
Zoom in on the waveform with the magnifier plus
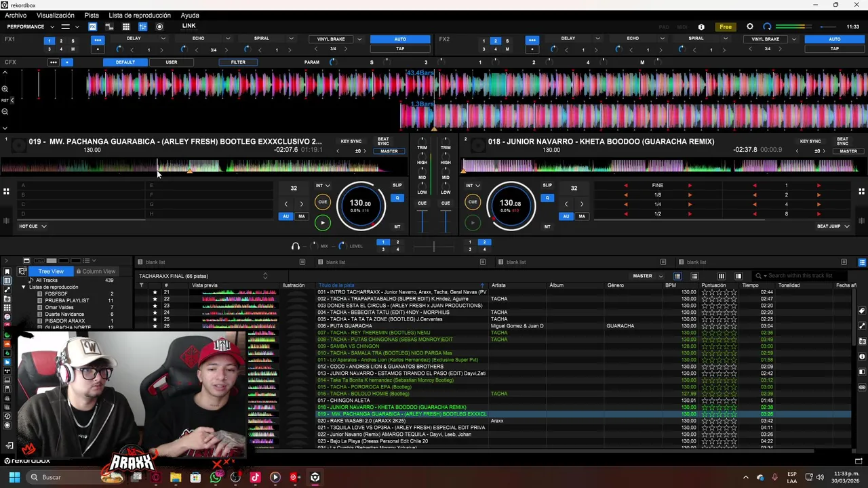(5, 89)
